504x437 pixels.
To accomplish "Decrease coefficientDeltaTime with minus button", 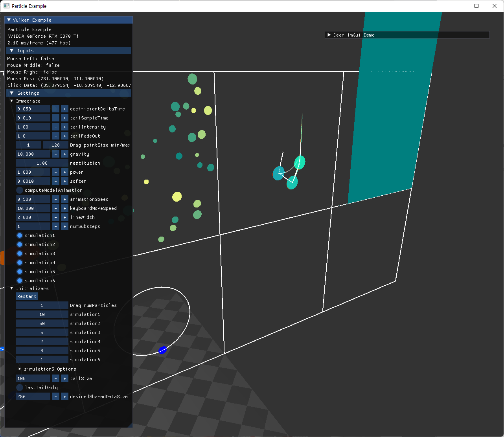I will [55, 109].
